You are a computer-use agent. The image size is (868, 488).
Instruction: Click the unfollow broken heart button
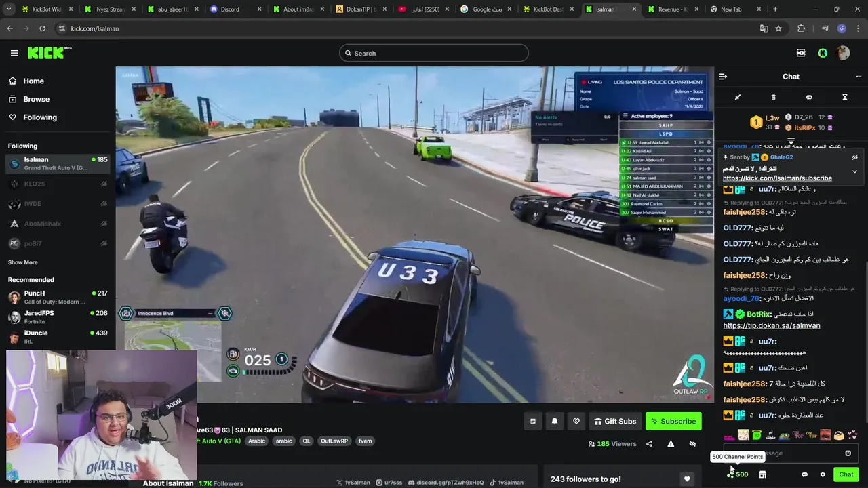click(x=576, y=421)
